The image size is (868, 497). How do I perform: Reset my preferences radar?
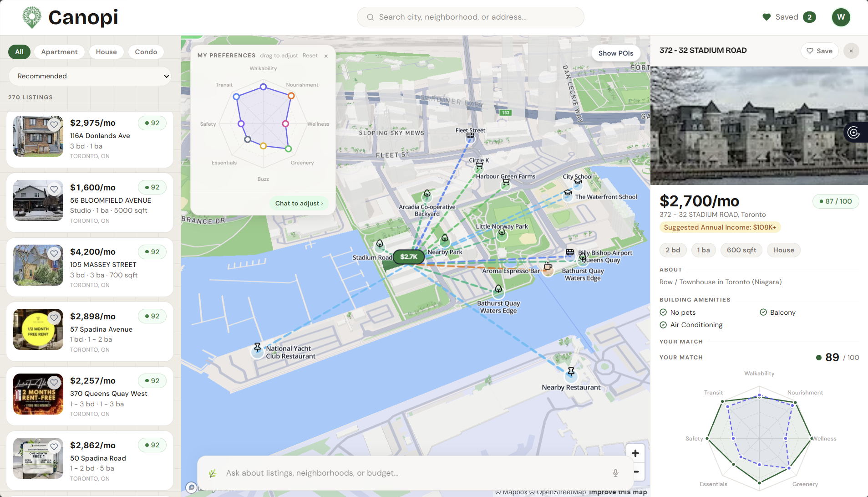(x=310, y=56)
